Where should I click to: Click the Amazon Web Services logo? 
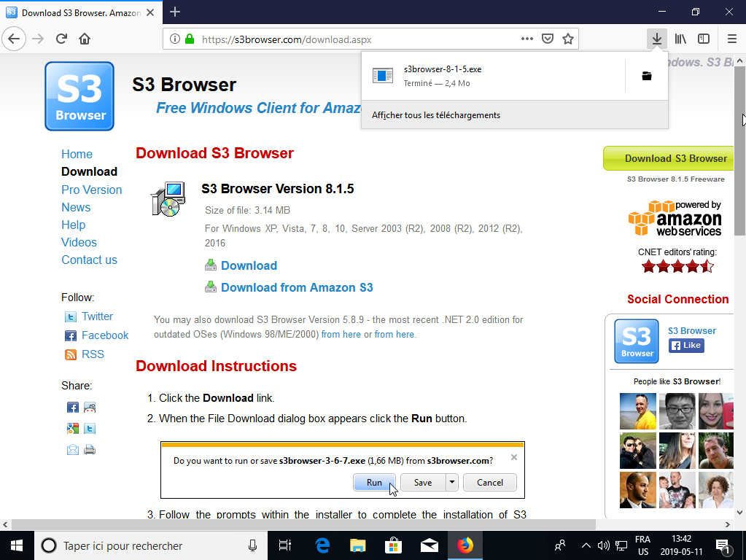point(675,219)
